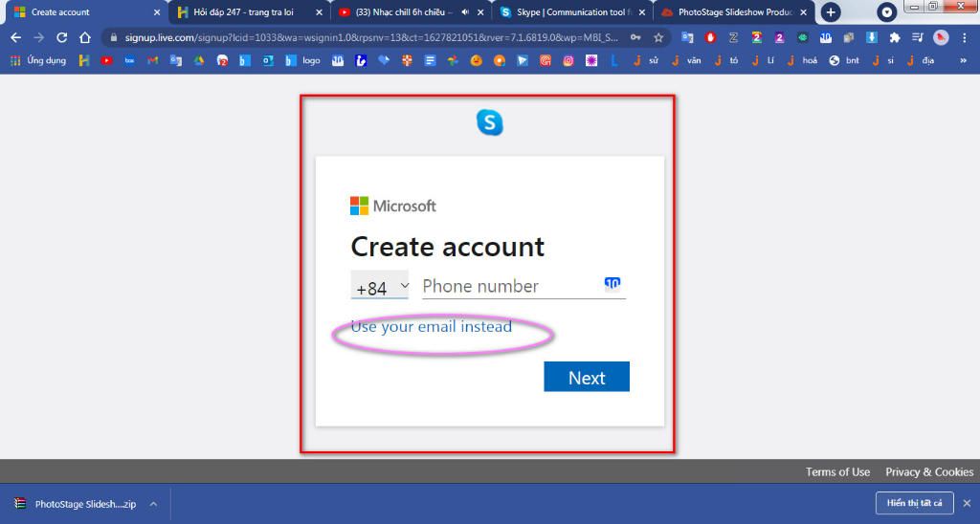Viewport: 980px width, 524px height.
Task: Open Privacy & Cookies link
Action: click(x=928, y=472)
